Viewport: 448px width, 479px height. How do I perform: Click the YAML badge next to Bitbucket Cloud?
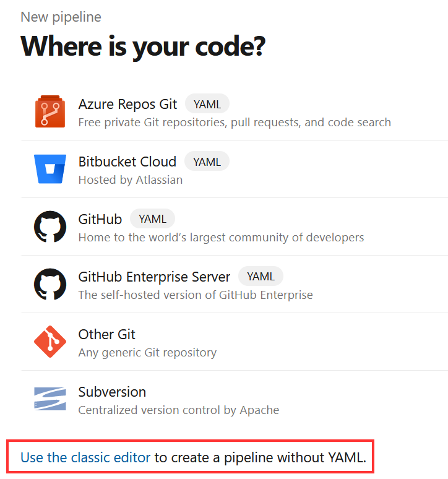point(207,162)
